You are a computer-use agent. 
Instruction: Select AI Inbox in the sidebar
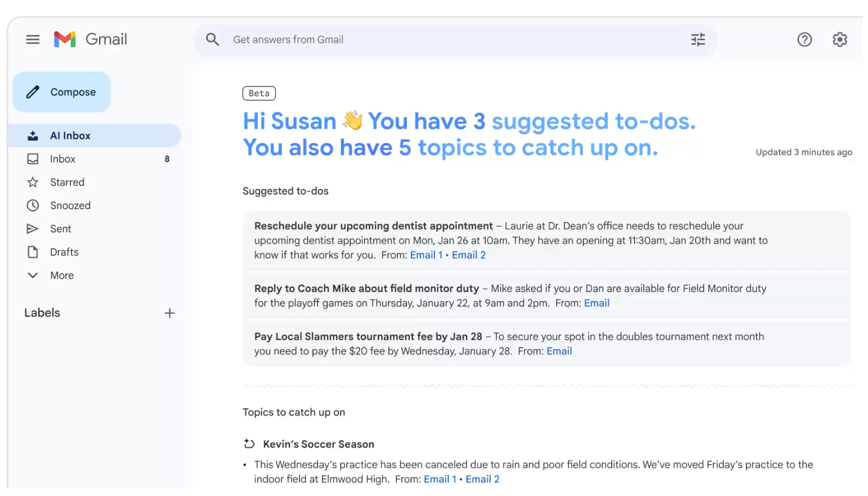pyautogui.click(x=70, y=136)
